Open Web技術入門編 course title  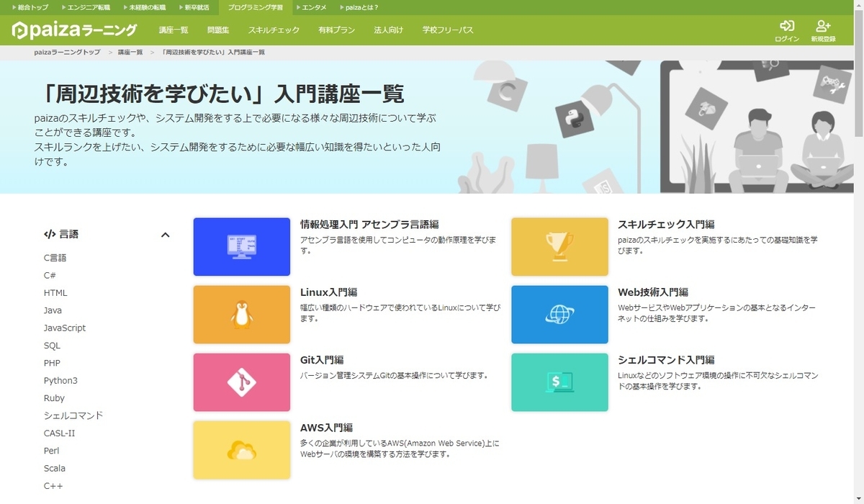click(653, 292)
